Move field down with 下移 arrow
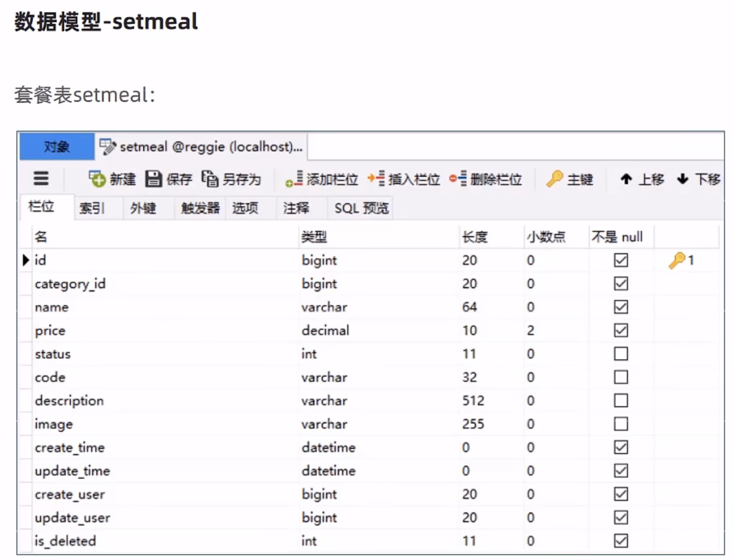Viewport: 734px width, 560px height. [x=683, y=179]
